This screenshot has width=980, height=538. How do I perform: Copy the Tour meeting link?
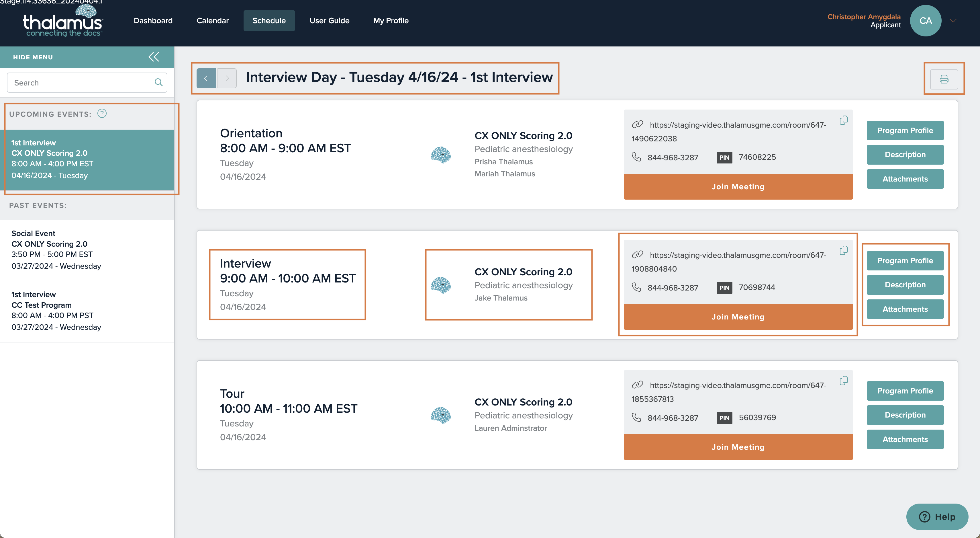pyautogui.click(x=843, y=381)
